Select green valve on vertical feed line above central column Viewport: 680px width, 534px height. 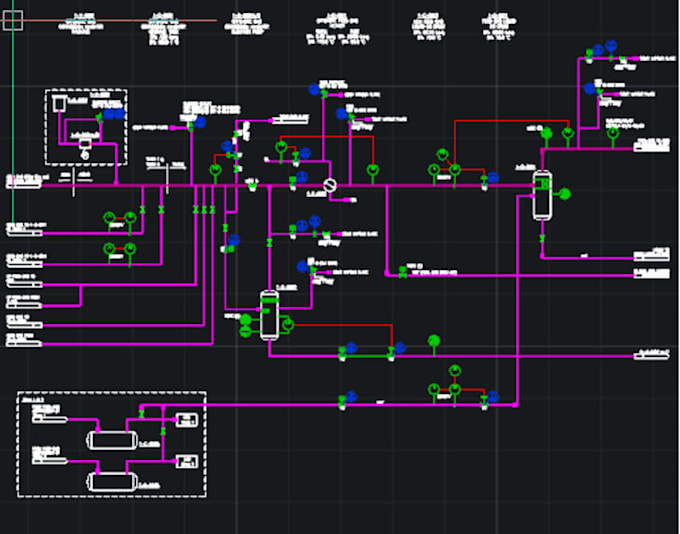[269, 242]
